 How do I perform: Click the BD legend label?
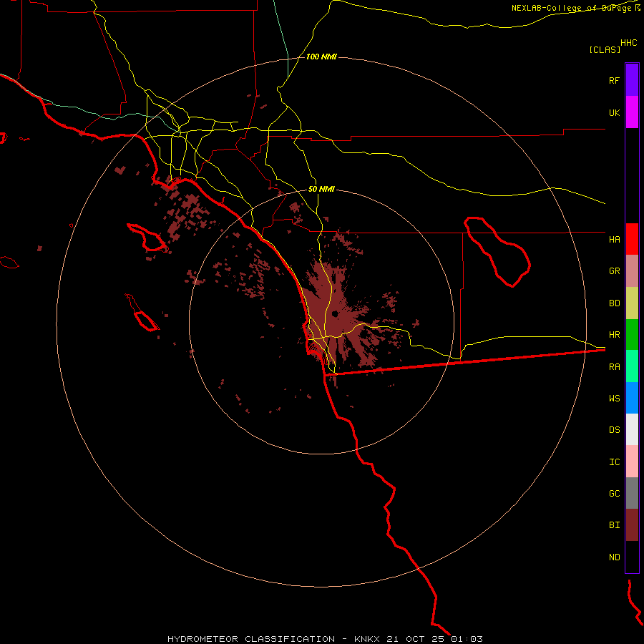(614, 303)
